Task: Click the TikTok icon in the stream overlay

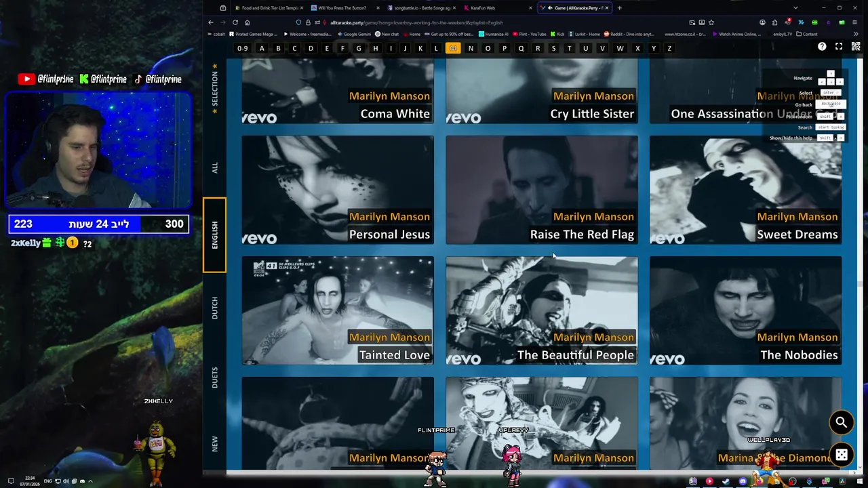Action: tap(138, 79)
